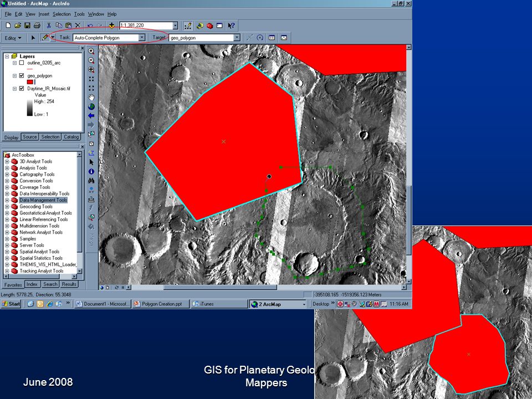
Task: Collapse the Layers data frame node
Action: [x=7, y=57]
